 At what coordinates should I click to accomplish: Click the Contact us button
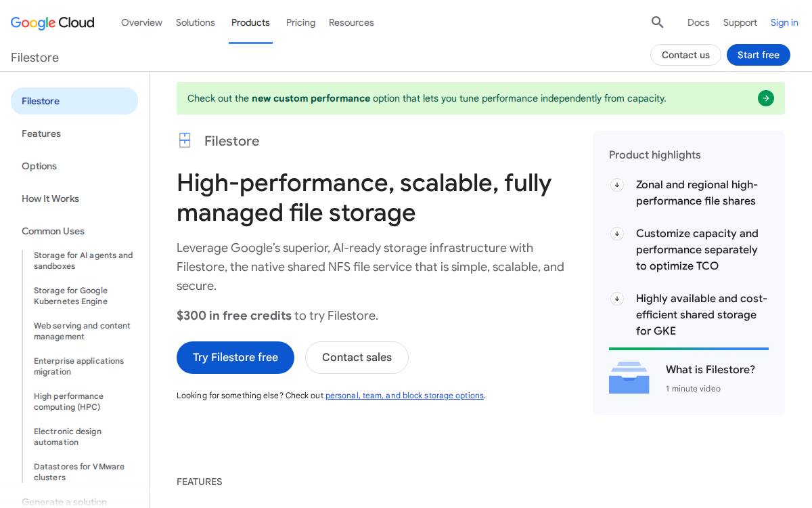(685, 55)
